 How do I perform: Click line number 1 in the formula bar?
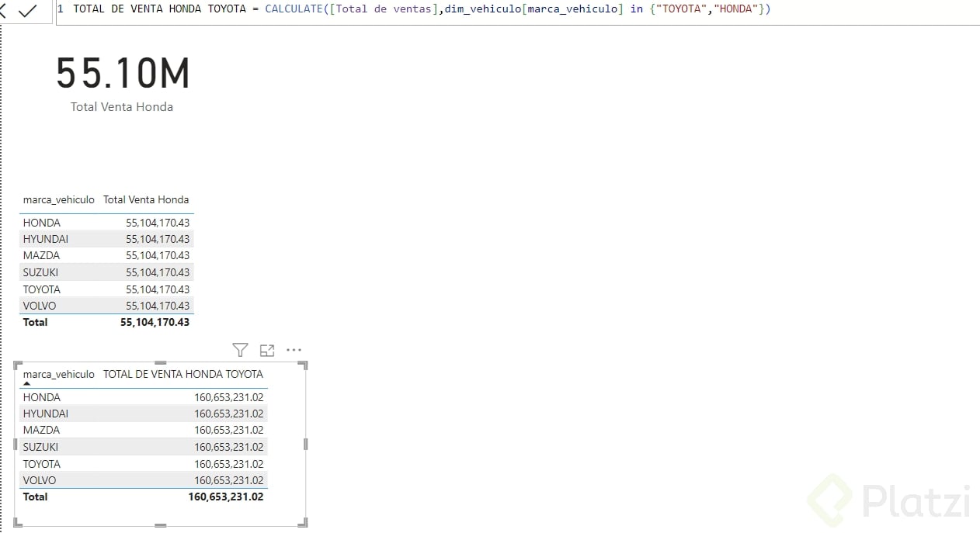pyautogui.click(x=60, y=9)
